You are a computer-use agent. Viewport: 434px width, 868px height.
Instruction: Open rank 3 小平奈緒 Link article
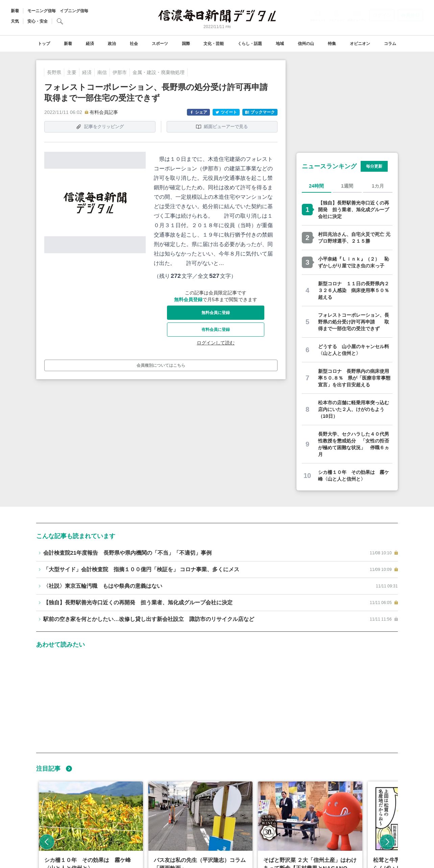point(354,262)
